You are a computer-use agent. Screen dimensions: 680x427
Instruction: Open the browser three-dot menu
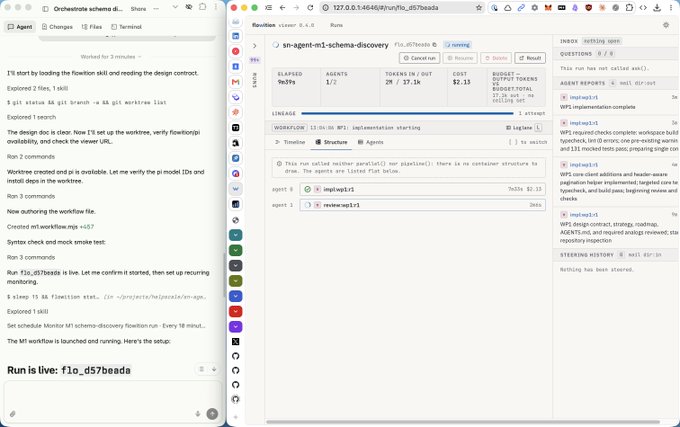[x=671, y=8]
